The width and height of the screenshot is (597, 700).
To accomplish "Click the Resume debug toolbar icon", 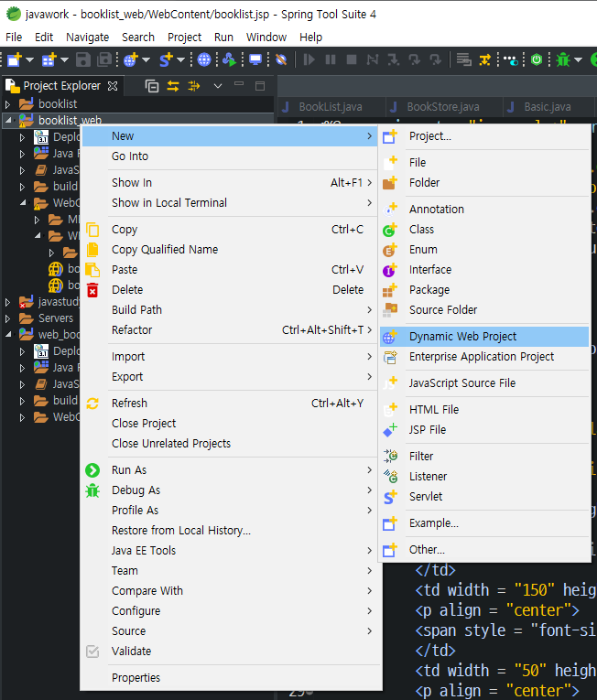I will (309, 59).
